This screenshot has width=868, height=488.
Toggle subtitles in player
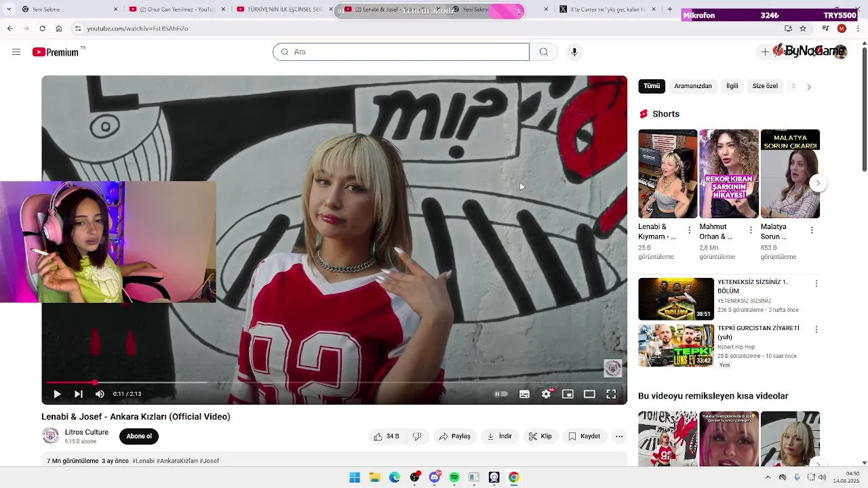pos(524,394)
